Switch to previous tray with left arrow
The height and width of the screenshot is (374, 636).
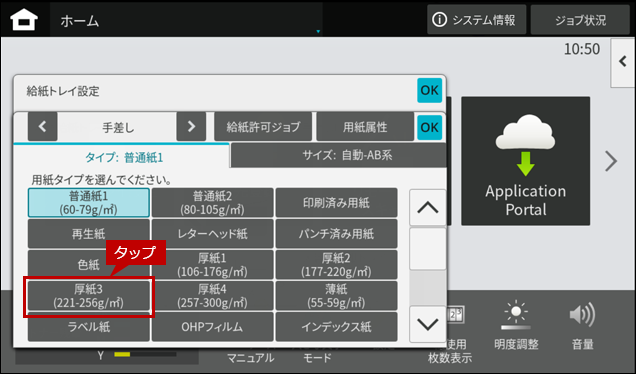click(43, 127)
